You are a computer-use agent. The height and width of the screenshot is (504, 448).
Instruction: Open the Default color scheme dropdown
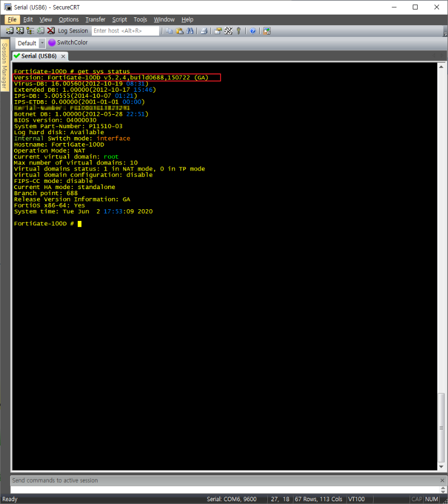[42, 43]
